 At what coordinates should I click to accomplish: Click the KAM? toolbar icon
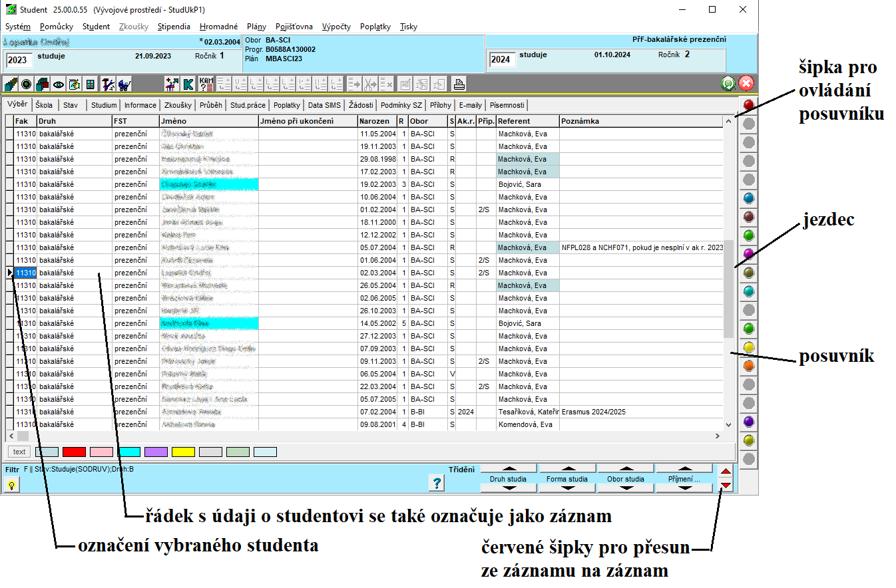(206, 84)
